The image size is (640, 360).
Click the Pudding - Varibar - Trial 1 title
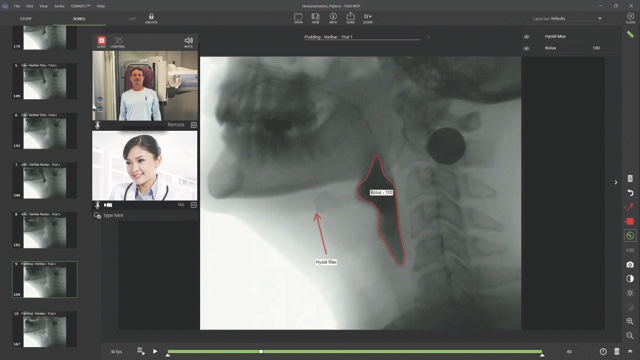[x=328, y=37]
